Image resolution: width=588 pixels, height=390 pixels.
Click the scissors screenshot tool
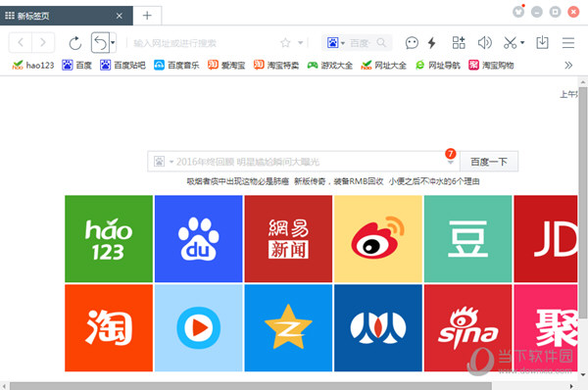click(x=510, y=43)
